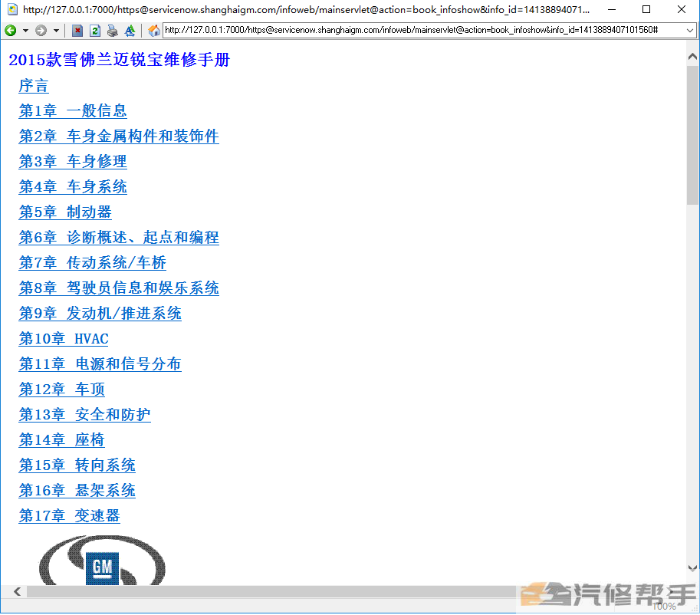Click the text size icon
700x615 pixels.
[130, 31]
